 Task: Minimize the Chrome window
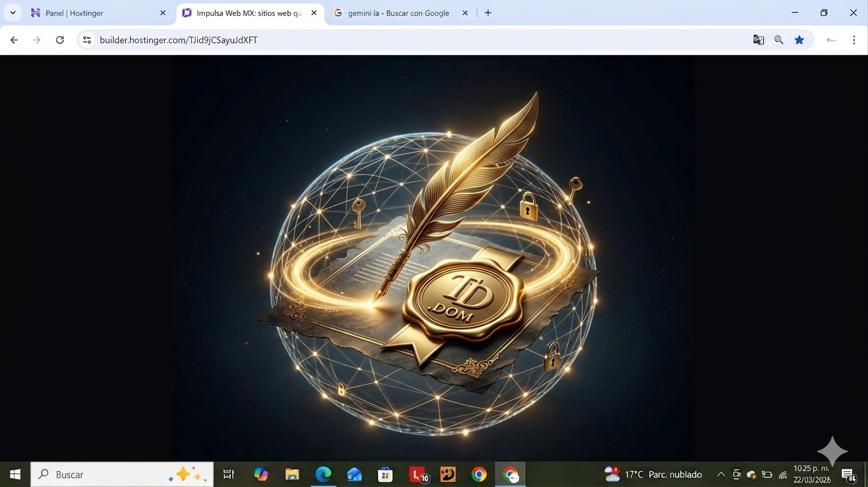795,13
